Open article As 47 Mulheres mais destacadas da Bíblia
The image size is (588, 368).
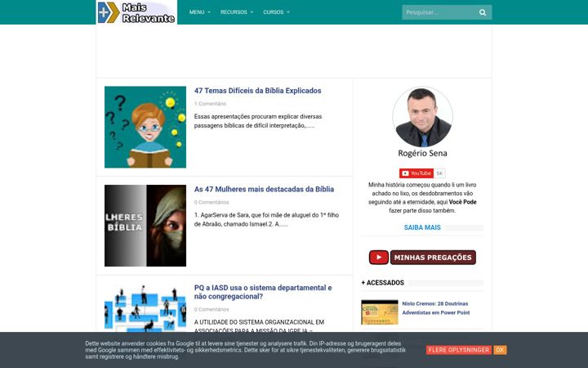coord(264,189)
